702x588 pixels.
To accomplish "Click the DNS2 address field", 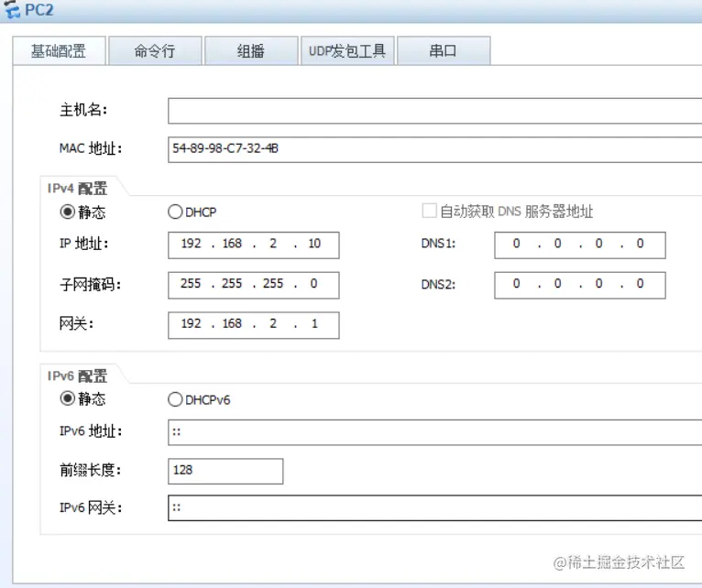I will (580, 285).
